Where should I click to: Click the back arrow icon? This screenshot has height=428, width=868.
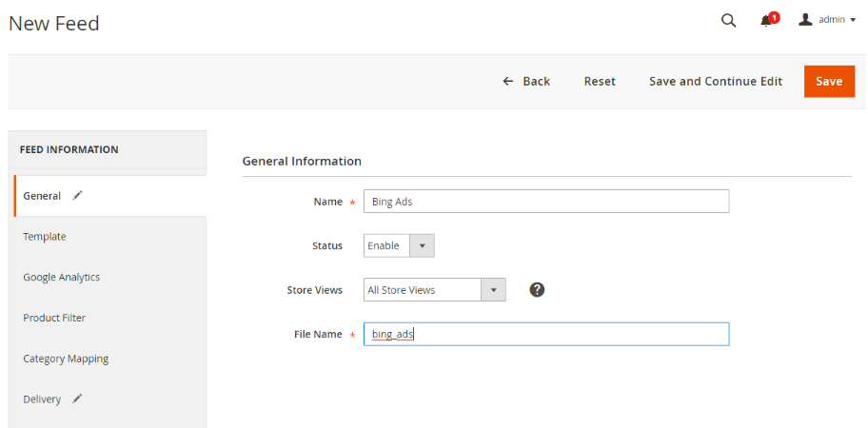click(507, 81)
